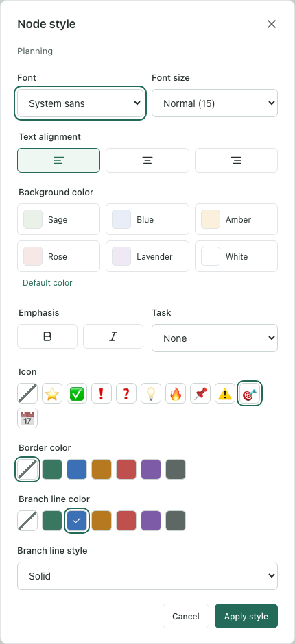This screenshot has width=295, height=644.
Task: Select Sage background color
Action: click(58, 219)
